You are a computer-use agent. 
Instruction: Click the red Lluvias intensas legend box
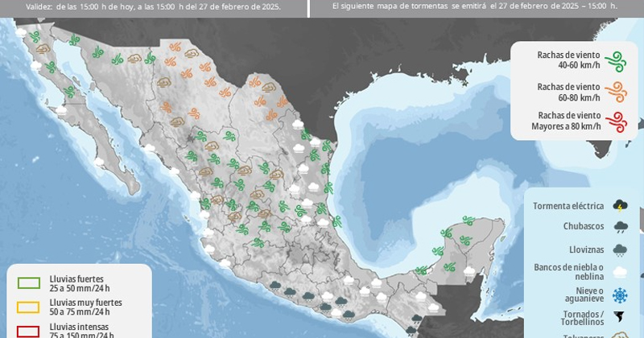click(30, 329)
